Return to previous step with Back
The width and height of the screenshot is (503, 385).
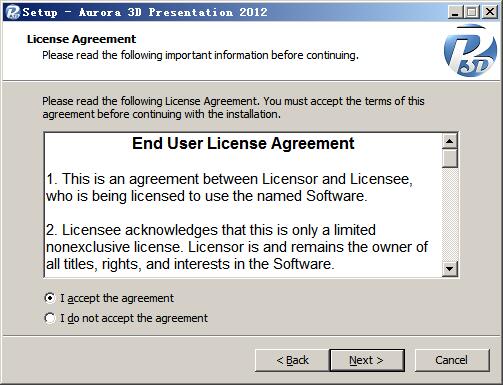pos(292,360)
